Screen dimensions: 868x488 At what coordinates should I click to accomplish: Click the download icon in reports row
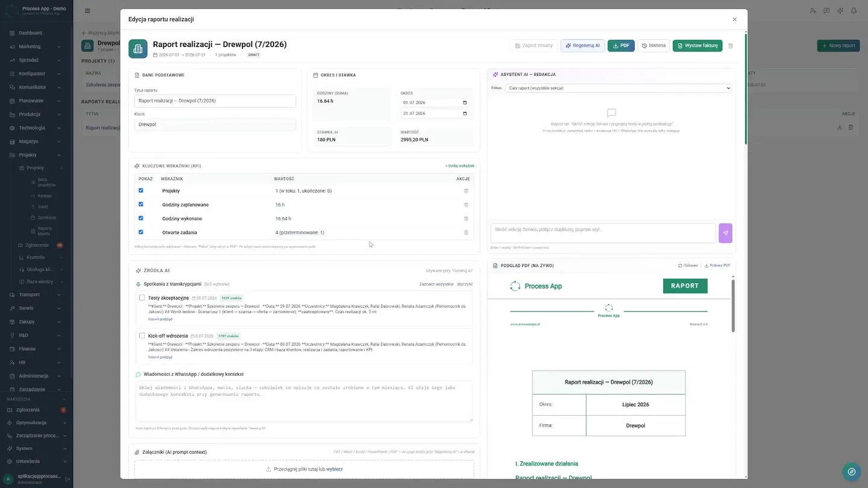840,127
